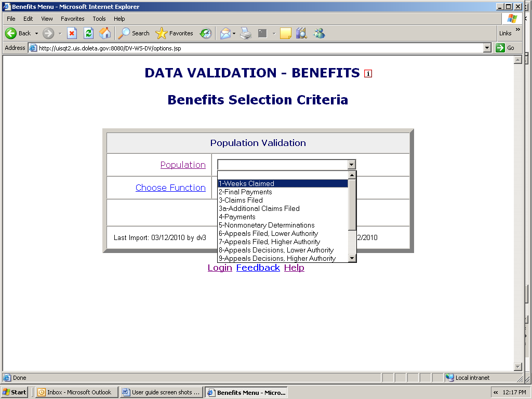Viewport: 532px width, 399px height.
Task: Select 3a-Additional Claims Filed option
Action: click(283, 209)
